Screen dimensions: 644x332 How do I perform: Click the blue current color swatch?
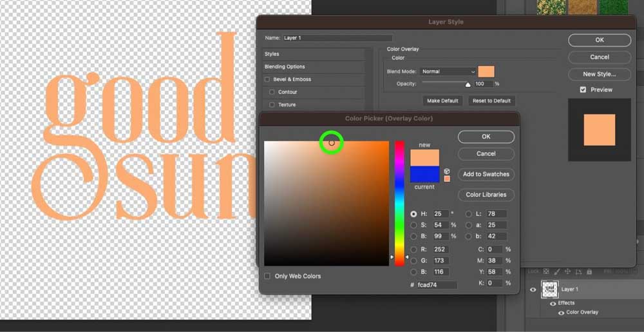424,174
